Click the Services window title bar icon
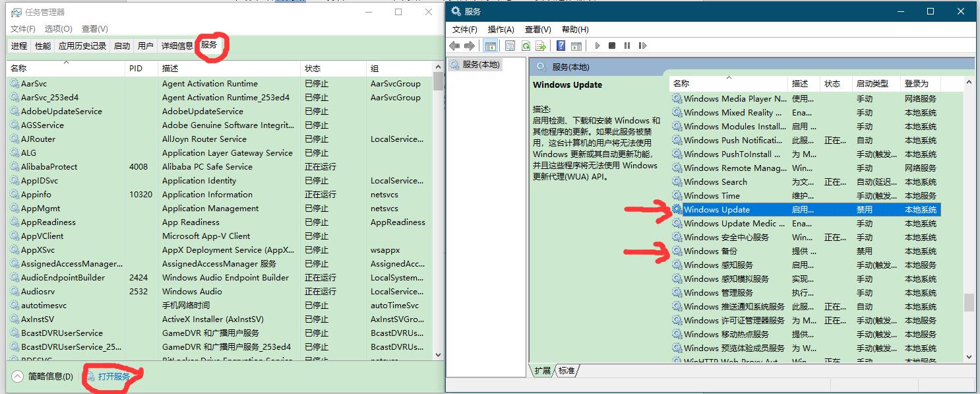The width and height of the screenshot is (980, 394). pos(456,11)
